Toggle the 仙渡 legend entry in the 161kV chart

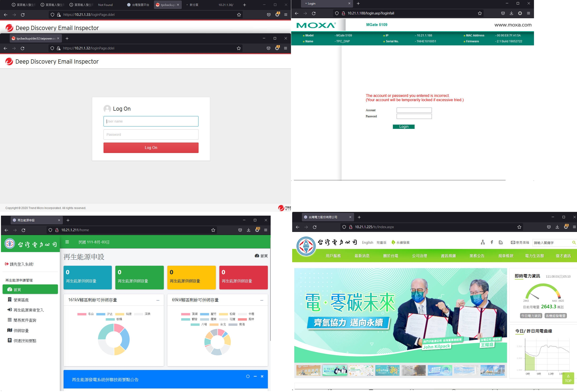(x=123, y=314)
